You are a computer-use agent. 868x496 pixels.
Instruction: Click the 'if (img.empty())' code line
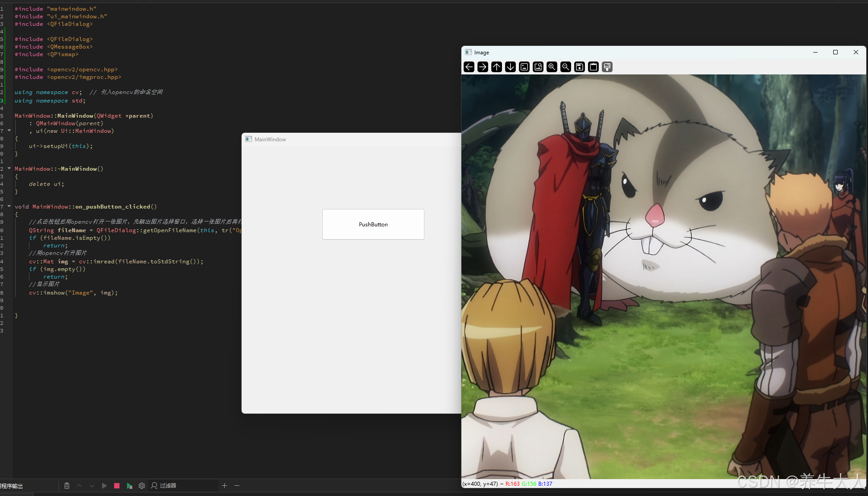(57, 269)
